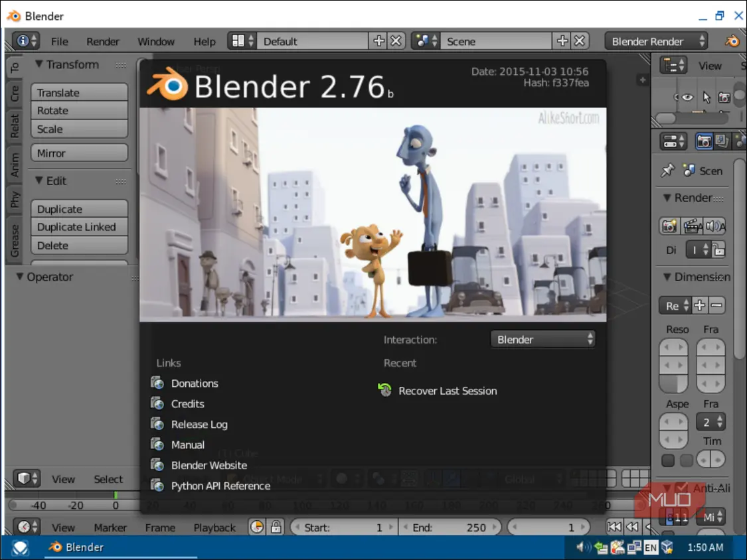Screen dimensions: 747x560
Task: Add a new screen layout with plus
Action: pos(378,41)
